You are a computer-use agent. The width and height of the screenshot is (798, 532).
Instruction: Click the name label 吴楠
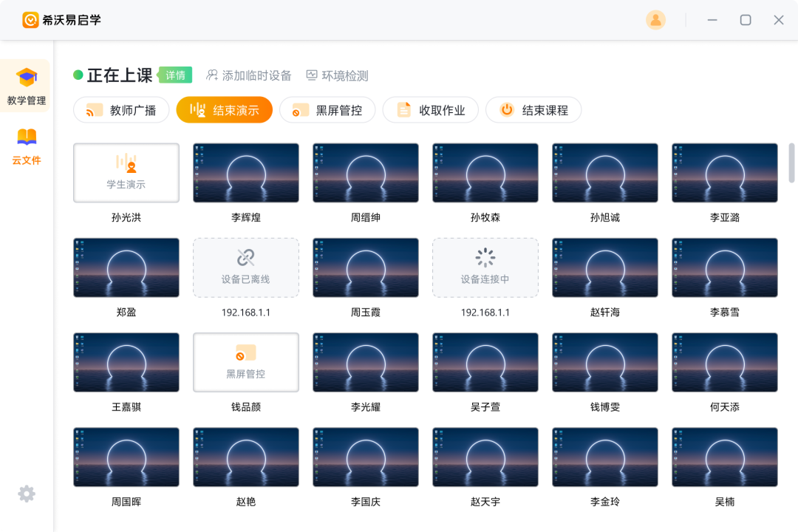point(725,502)
